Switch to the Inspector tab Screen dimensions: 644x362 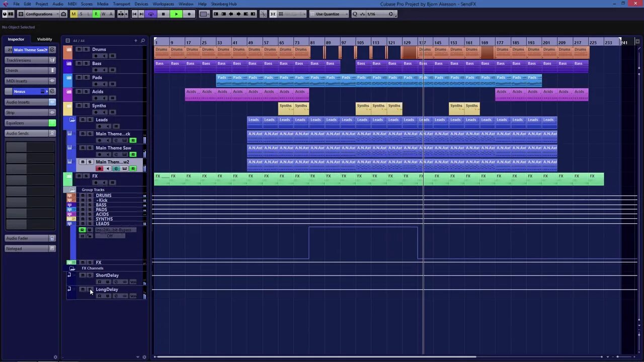click(16, 39)
